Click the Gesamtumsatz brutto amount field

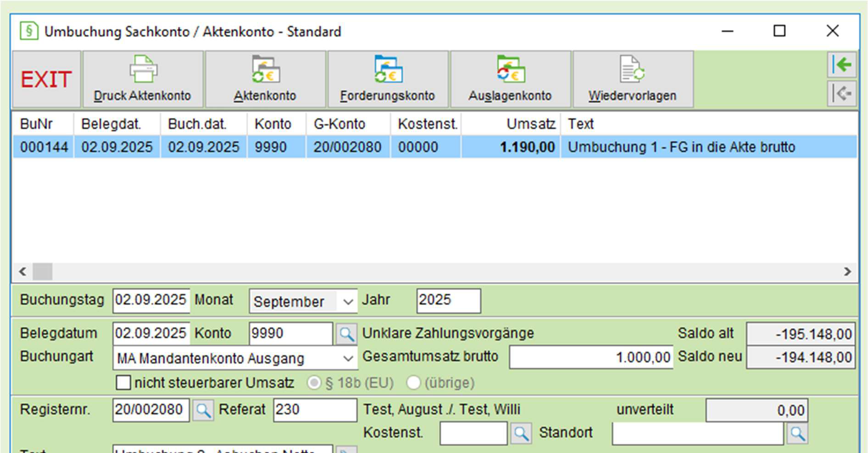(591, 357)
